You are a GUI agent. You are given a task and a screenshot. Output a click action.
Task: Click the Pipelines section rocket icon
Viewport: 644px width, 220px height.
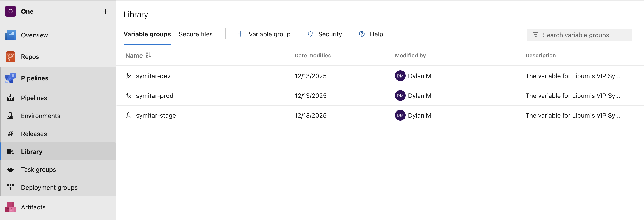[11, 78]
